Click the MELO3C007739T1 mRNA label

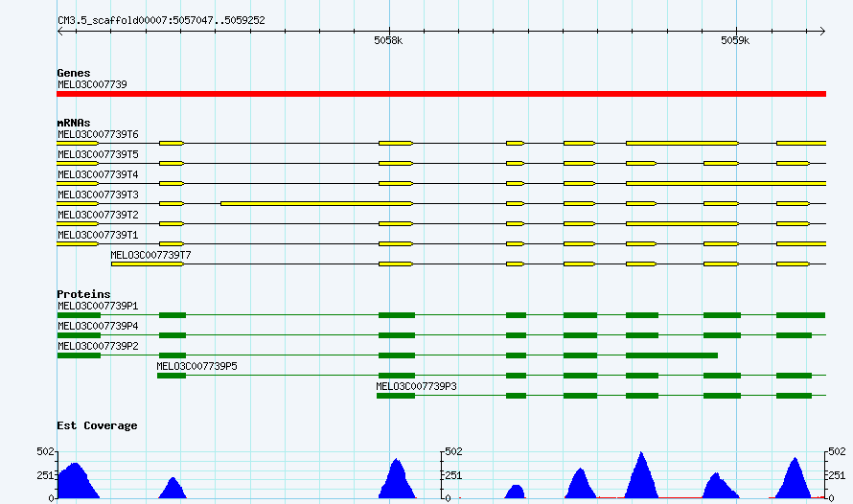(x=98, y=235)
